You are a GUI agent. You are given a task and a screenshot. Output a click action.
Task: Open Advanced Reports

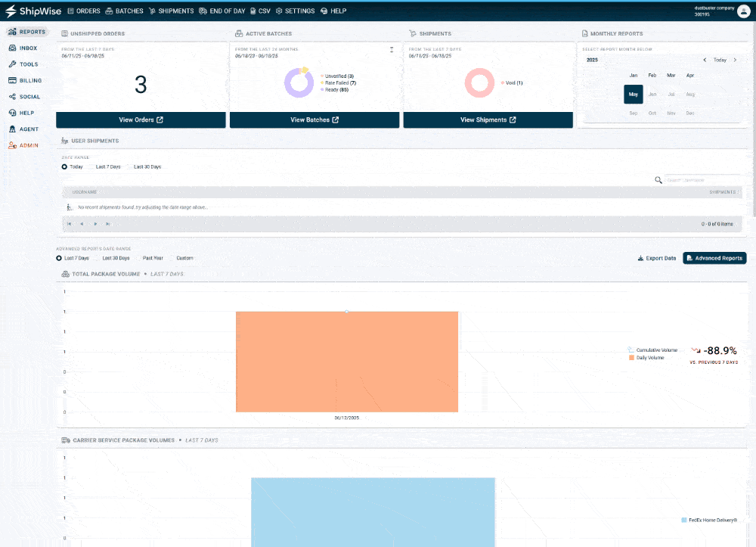tap(714, 258)
